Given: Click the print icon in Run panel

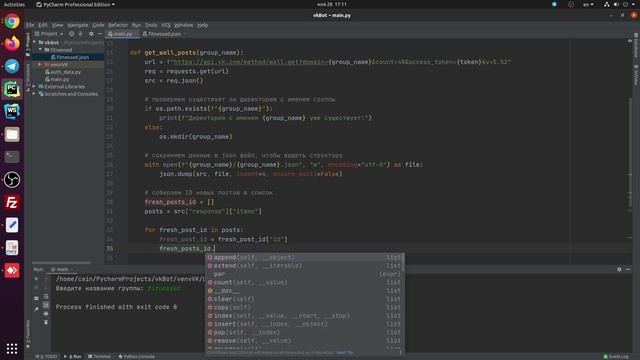Looking at the screenshot, I should point(46,313).
